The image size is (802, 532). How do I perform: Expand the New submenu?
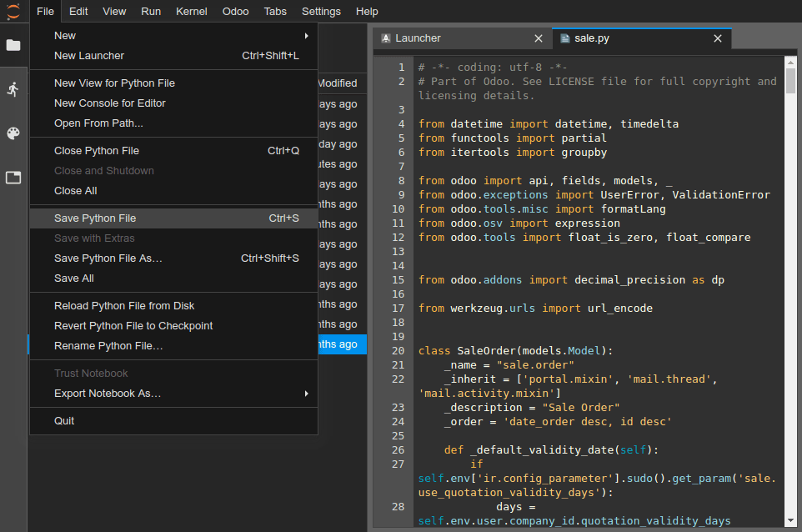point(65,35)
